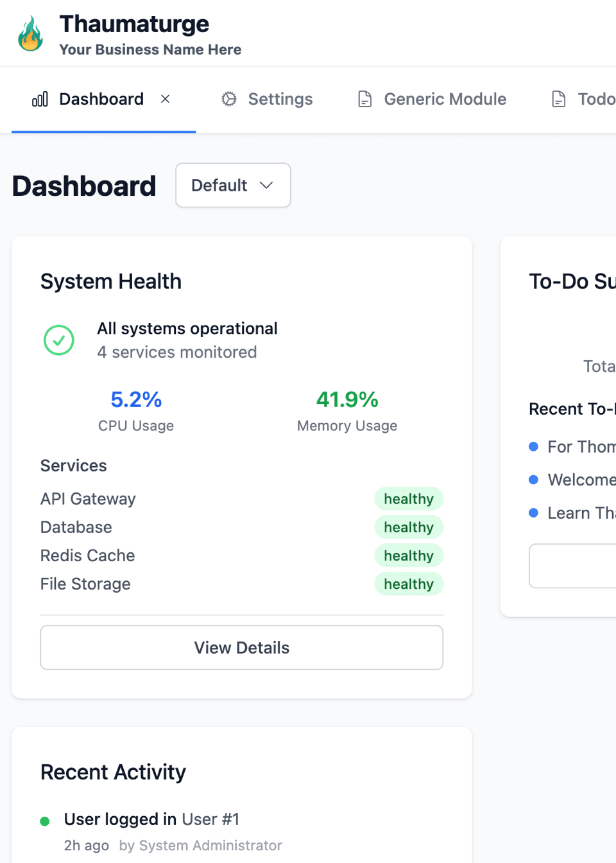Click the blue bullet next to the Welcome item

pyautogui.click(x=534, y=479)
